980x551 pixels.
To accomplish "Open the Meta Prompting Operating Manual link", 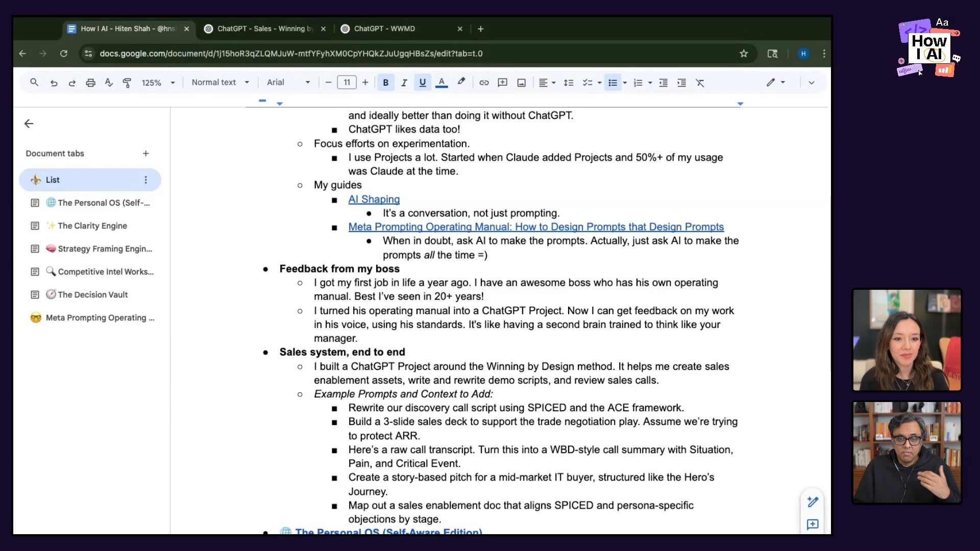I will point(536,227).
